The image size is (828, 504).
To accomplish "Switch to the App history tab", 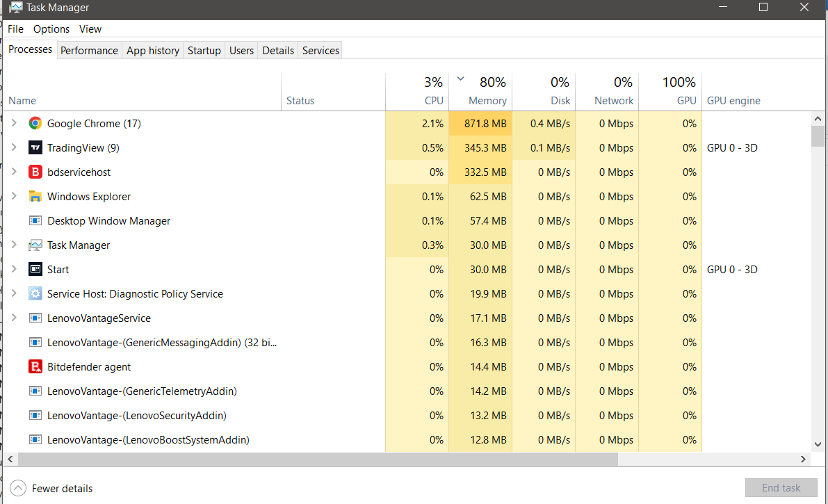I will [x=153, y=51].
